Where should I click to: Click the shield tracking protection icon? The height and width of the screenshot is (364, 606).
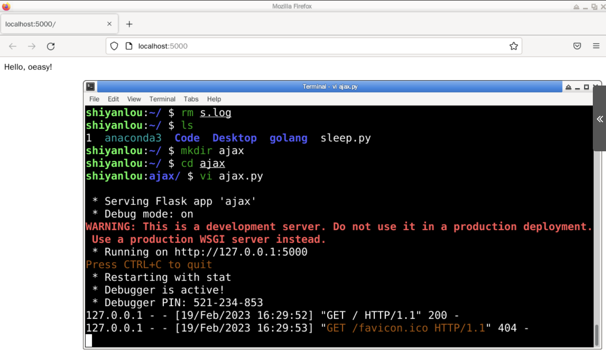[114, 46]
